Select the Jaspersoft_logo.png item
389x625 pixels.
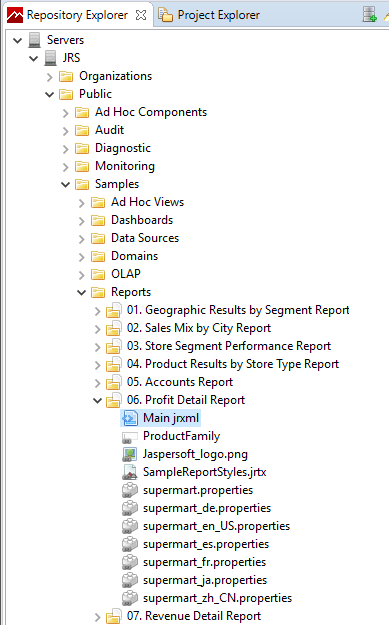195,454
